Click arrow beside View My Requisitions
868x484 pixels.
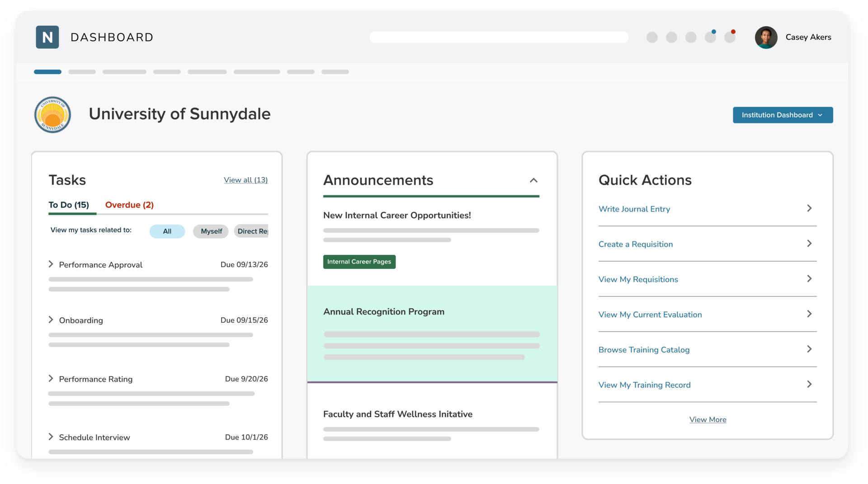(809, 279)
